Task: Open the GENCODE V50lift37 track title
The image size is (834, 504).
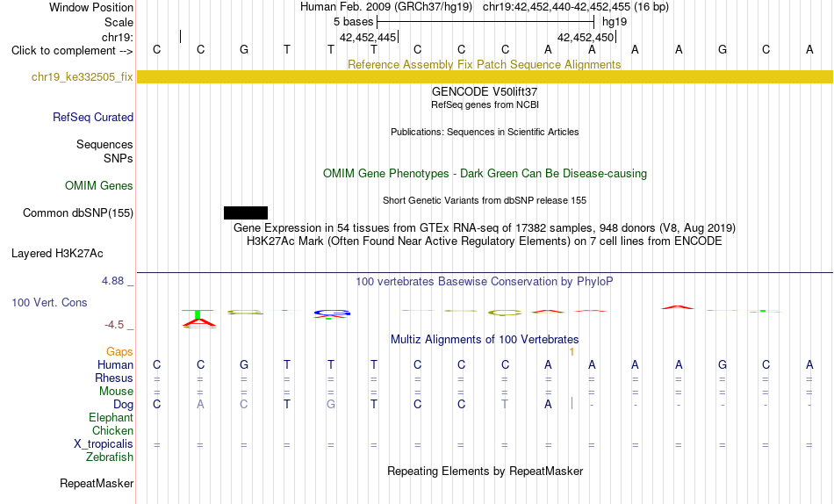Action: click(x=485, y=91)
